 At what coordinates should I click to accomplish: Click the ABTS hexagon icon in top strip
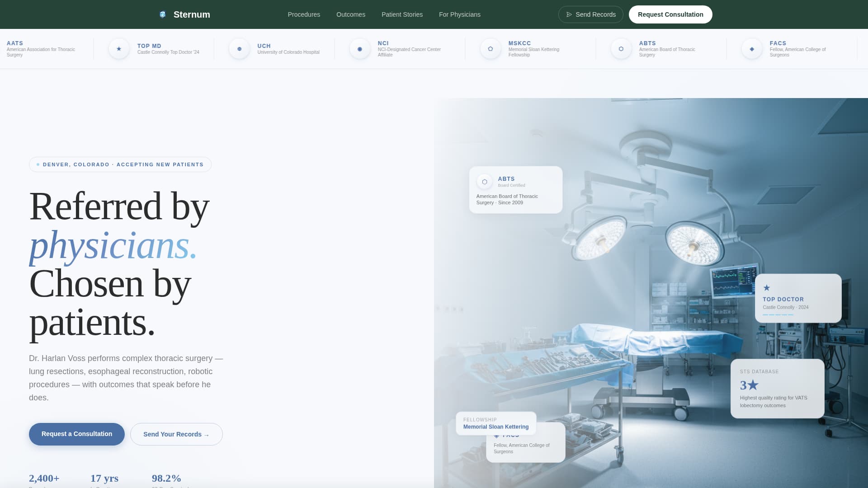point(621,49)
